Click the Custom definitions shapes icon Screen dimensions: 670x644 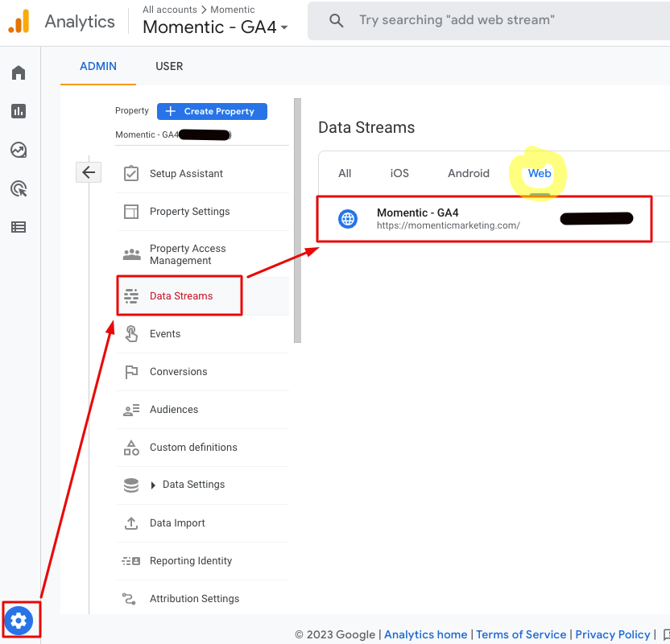(131, 448)
